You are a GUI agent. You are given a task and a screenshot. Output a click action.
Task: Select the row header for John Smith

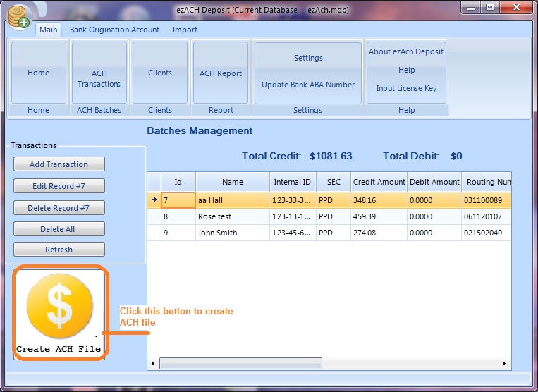(154, 233)
